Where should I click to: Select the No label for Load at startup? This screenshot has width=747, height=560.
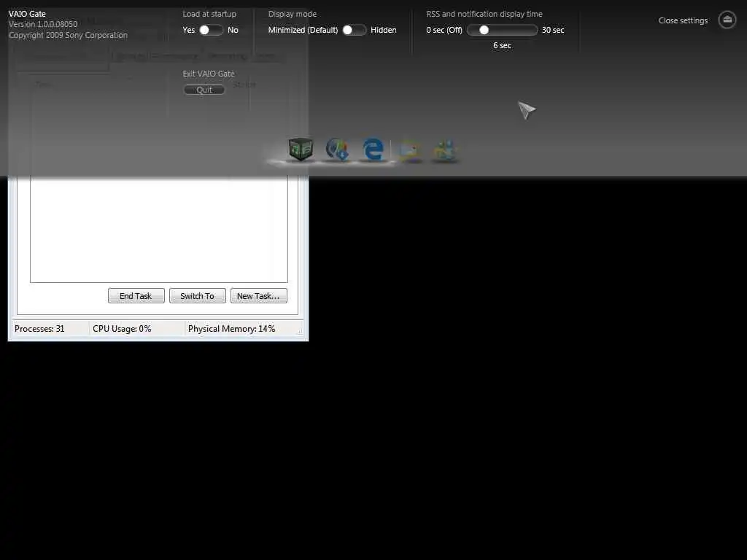233,30
